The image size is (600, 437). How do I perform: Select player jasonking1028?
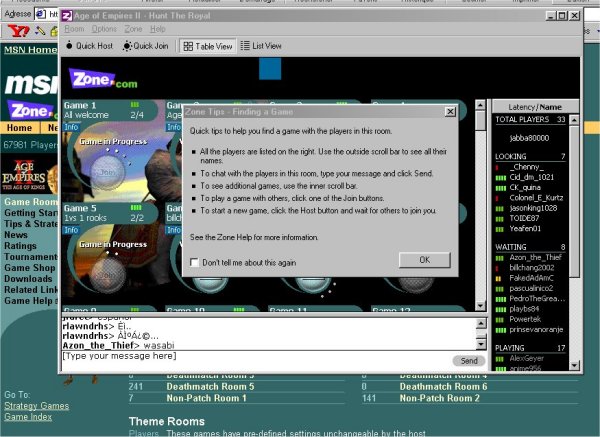[x=533, y=208]
